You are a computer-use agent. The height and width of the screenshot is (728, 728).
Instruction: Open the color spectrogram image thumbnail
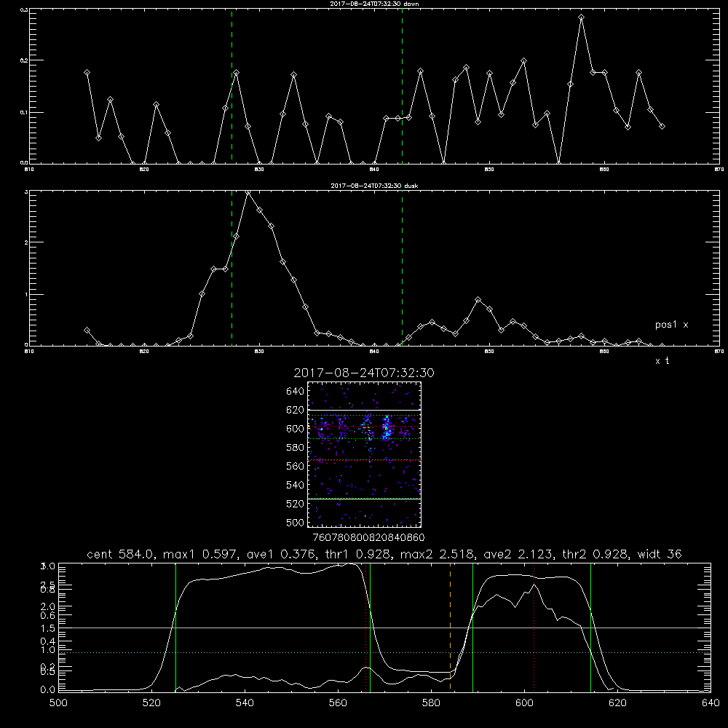[364, 454]
